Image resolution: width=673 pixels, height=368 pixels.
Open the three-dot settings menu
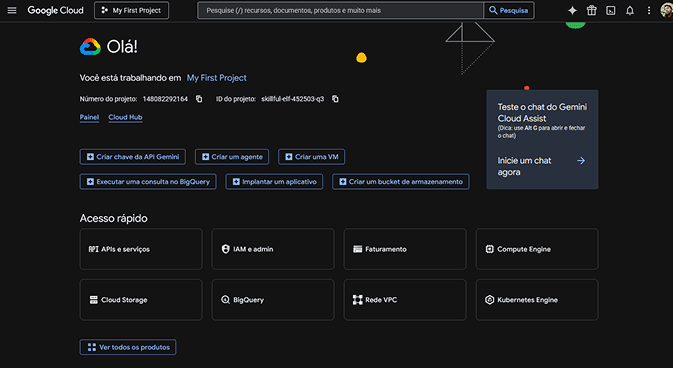pyautogui.click(x=649, y=10)
